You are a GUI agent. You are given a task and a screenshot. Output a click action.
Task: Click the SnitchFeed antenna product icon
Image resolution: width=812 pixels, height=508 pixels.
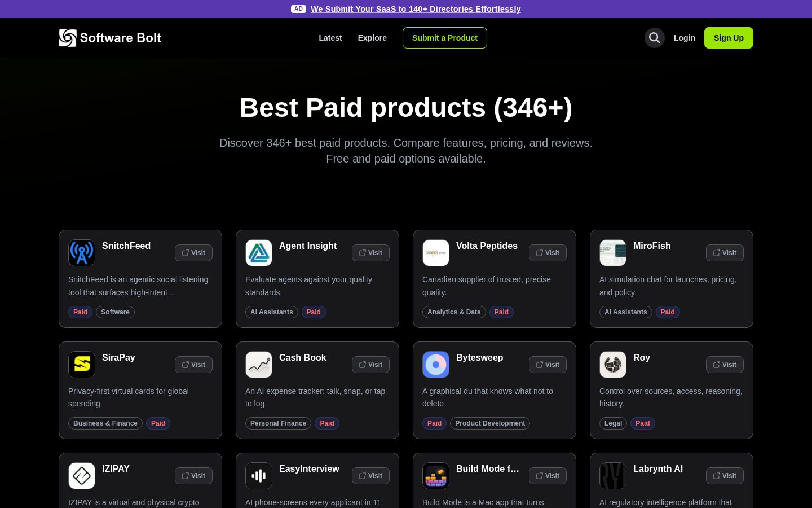(x=82, y=253)
